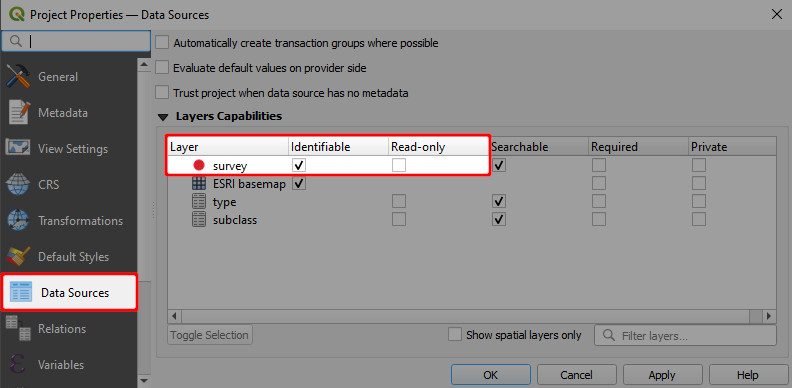Click the Default Styles paintbrush icon
The image size is (792, 388).
click(x=19, y=257)
